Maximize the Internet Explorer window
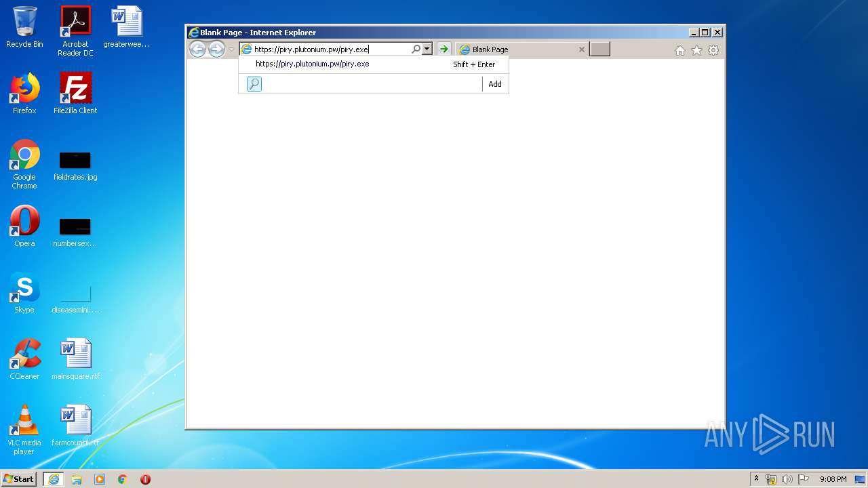The height and width of the screenshot is (488, 868). click(x=705, y=33)
